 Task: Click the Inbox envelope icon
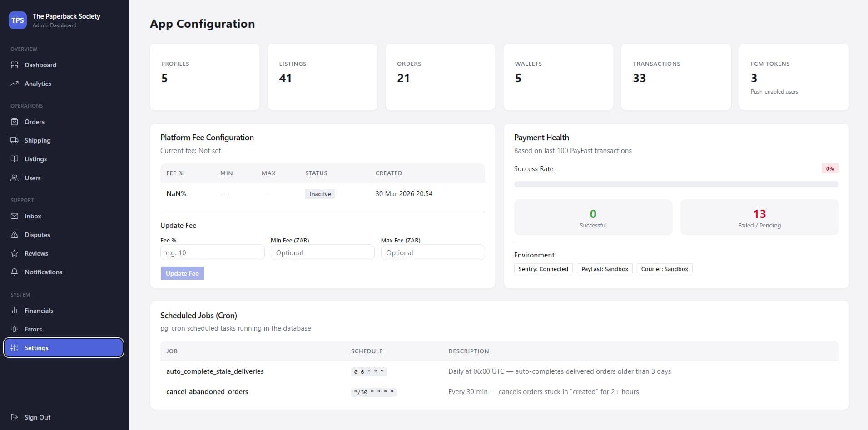click(15, 216)
